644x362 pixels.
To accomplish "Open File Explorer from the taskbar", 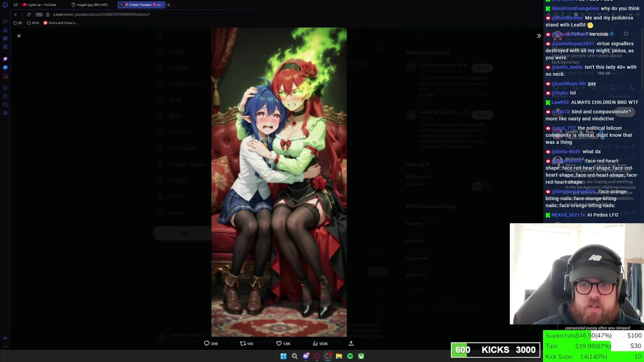I will click(x=339, y=356).
